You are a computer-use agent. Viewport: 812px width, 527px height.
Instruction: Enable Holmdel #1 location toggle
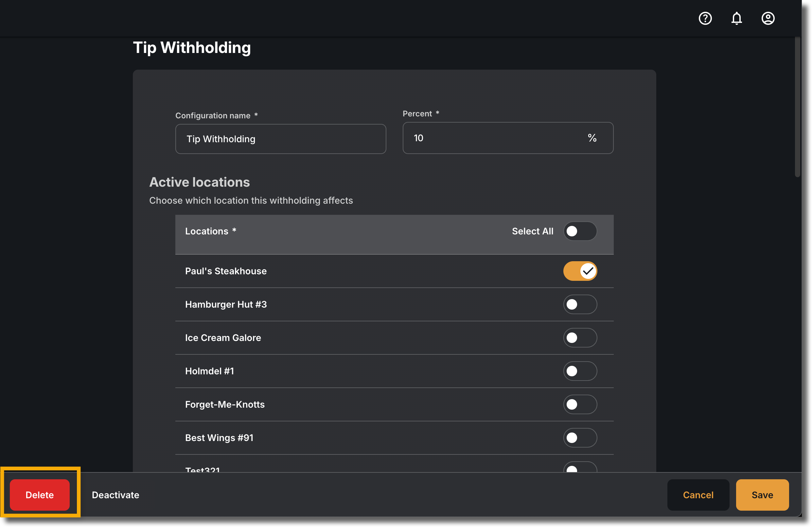click(580, 371)
